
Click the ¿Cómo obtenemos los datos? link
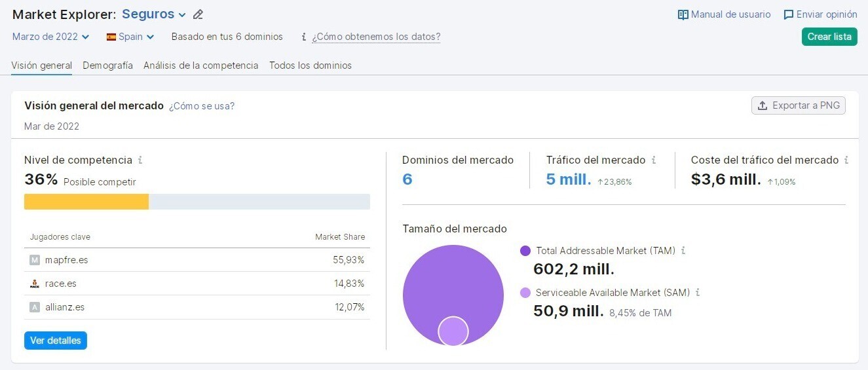376,37
